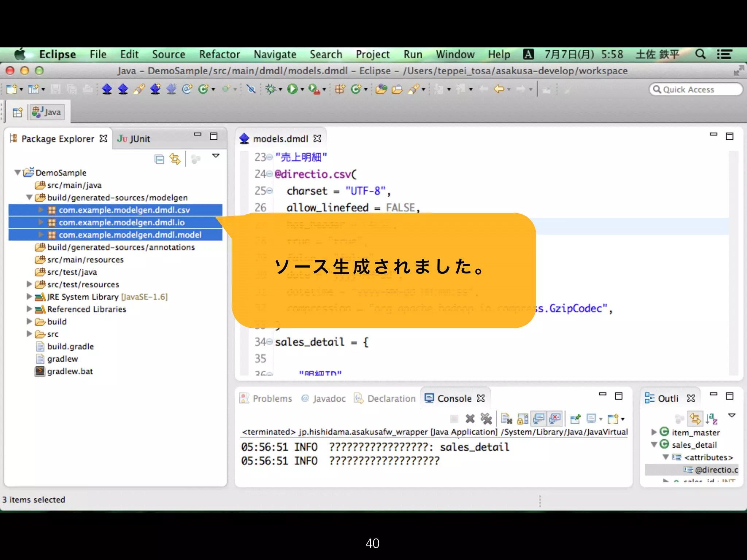Click Remove Launch X in Console
The image size is (747, 560).
[x=470, y=419]
